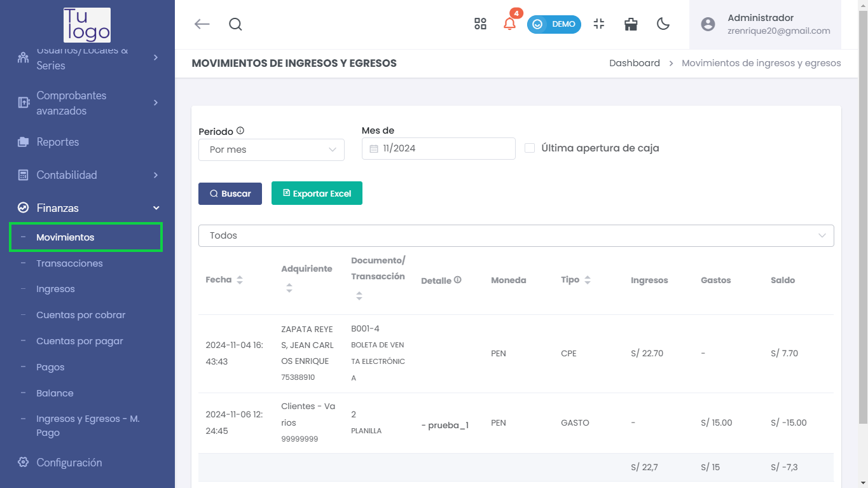Open Transacciones in the sidebar
This screenshot has width=868, height=488.
69,263
